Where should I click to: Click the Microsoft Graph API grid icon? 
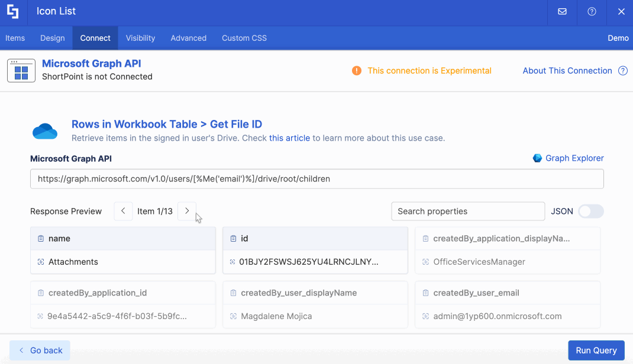(21, 70)
